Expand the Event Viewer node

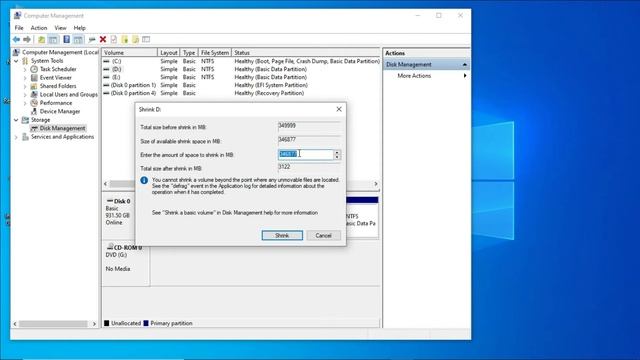tap(25, 78)
